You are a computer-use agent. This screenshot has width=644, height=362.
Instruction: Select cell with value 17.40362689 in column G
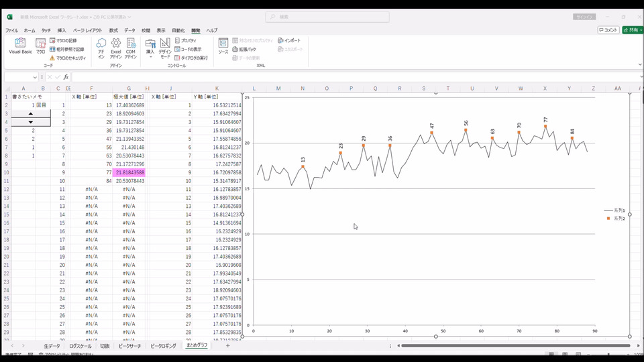(x=129, y=105)
